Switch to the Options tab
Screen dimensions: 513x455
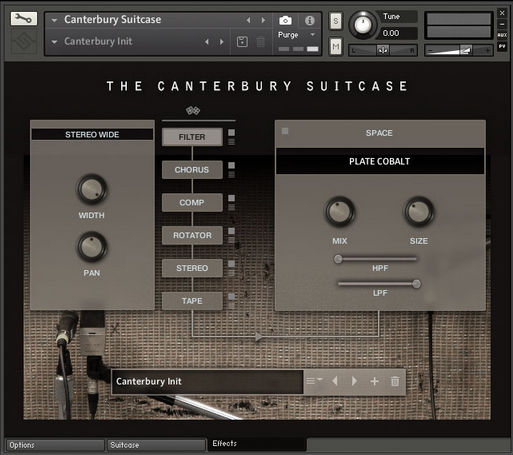(x=55, y=445)
